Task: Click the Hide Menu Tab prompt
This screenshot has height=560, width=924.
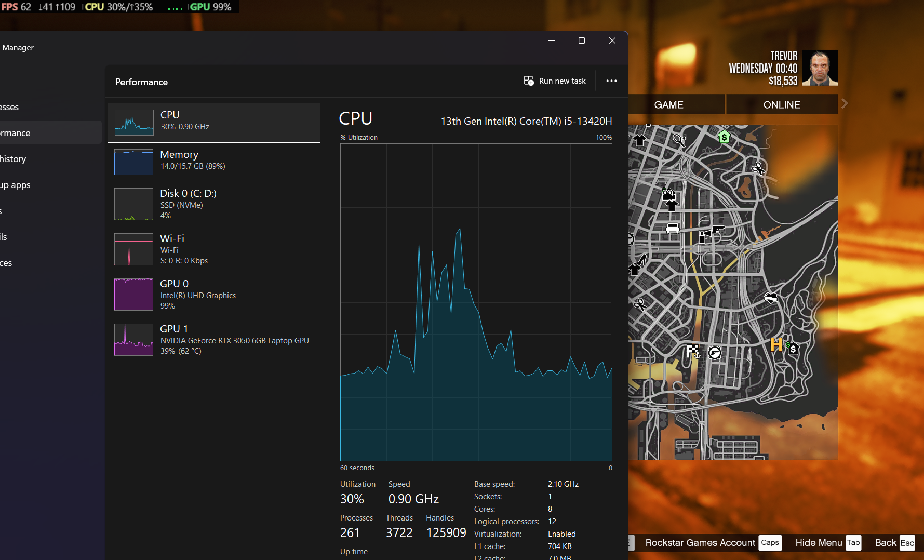Action: [828, 543]
